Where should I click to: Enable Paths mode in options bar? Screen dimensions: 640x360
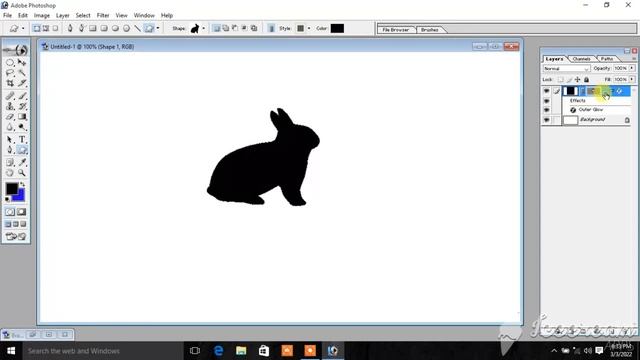46,28
